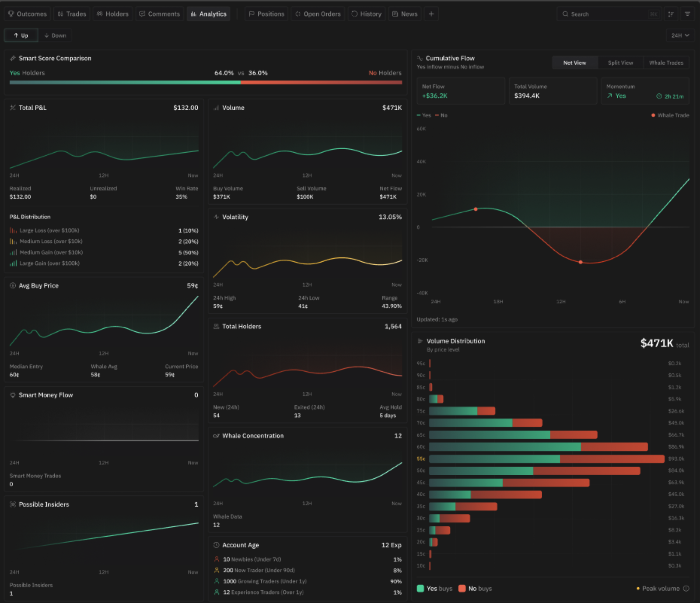Click the Smart Score Comparison icon
Viewport: 700px width, 603px height.
(x=13, y=58)
